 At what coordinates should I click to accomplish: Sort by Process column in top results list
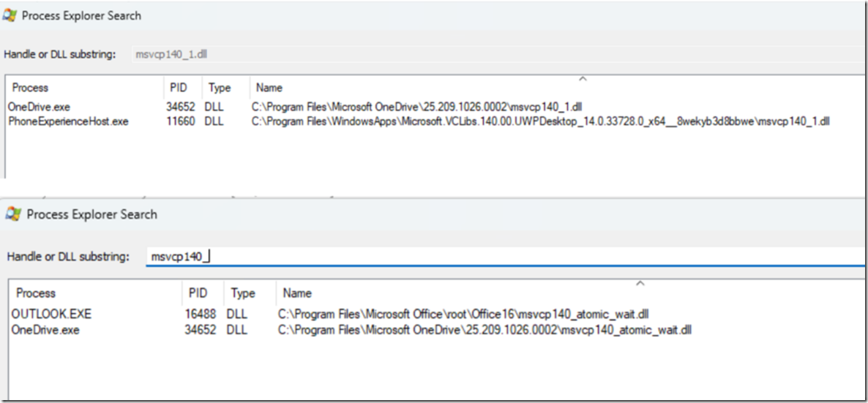tap(31, 88)
